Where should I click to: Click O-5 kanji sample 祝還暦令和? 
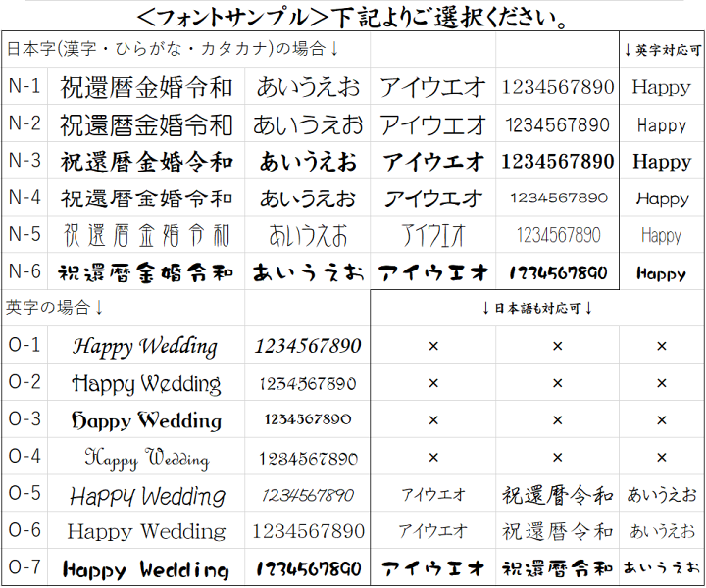pyautogui.click(x=558, y=495)
